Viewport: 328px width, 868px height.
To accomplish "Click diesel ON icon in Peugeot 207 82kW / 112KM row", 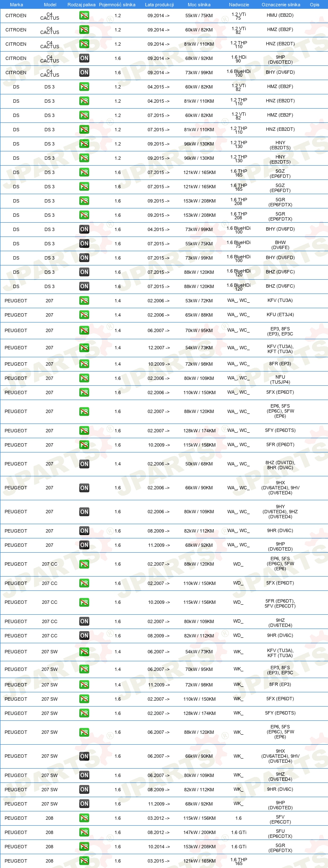I will 84,531.
